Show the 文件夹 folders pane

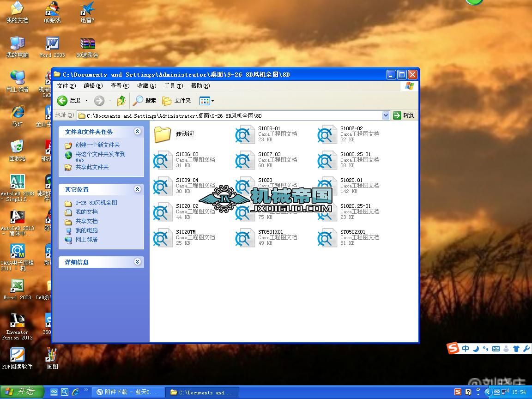click(x=177, y=101)
